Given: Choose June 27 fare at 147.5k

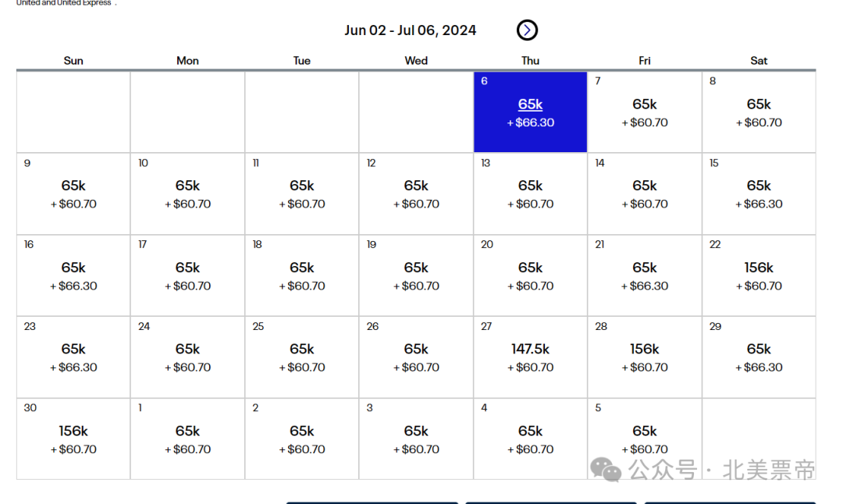Looking at the screenshot, I should (530, 357).
